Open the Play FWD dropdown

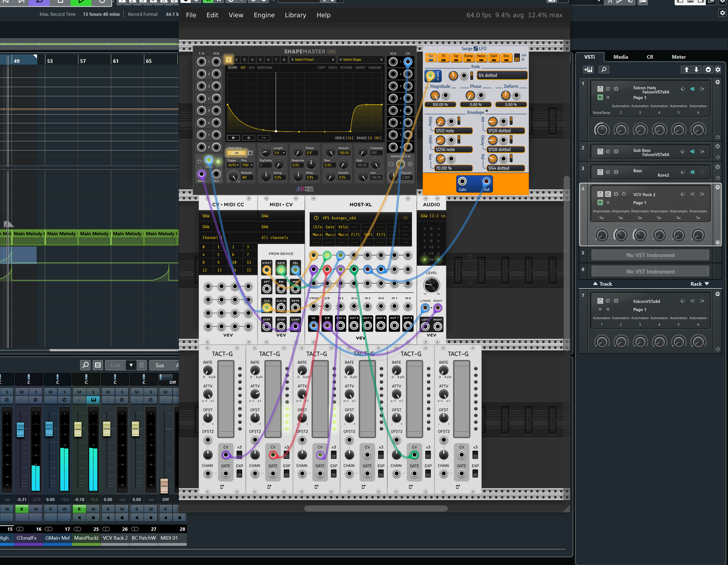point(247,165)
